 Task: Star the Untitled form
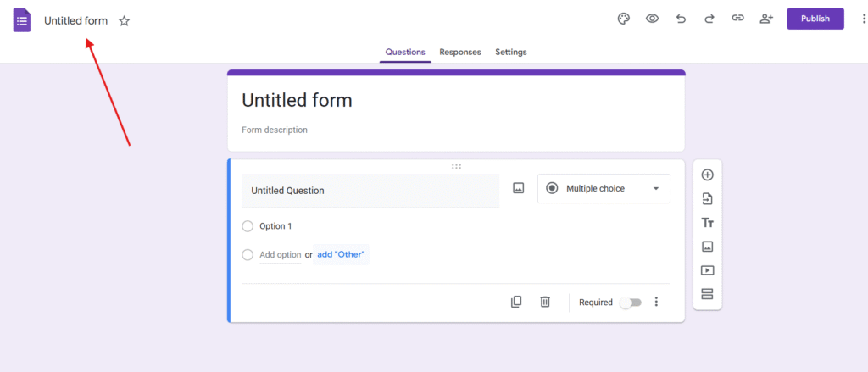coord(125,21)
